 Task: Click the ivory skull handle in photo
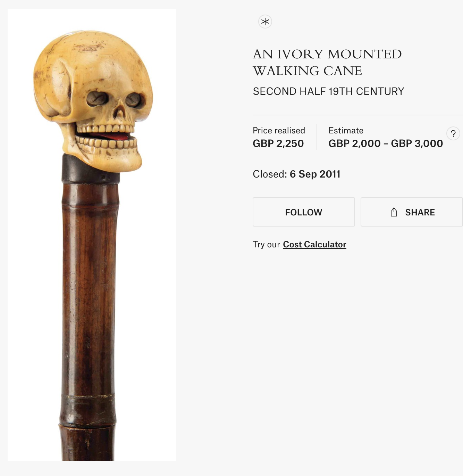pyautogui.click(x=93, y=101)
